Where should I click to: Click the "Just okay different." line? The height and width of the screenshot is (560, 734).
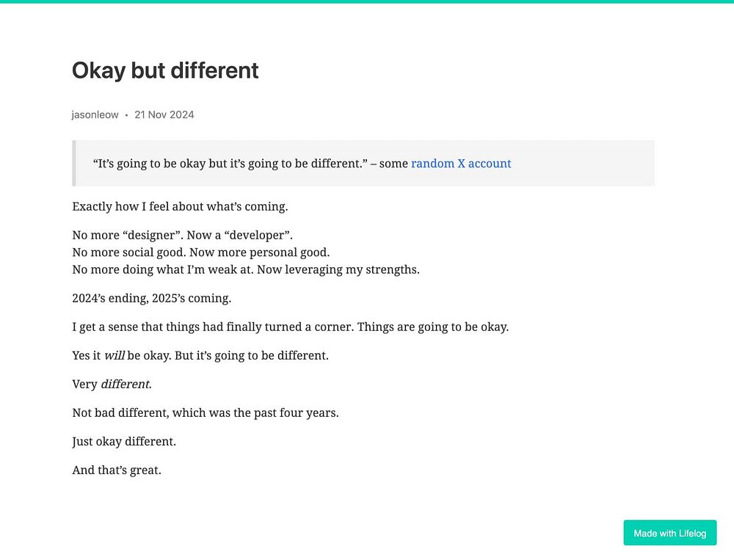pyautogui.click(x=124, y=442)
